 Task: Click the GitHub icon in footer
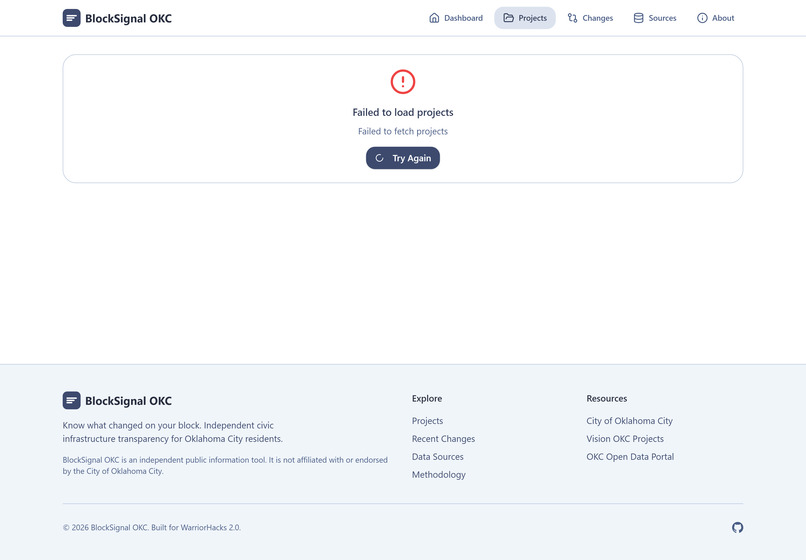[738, 528]
